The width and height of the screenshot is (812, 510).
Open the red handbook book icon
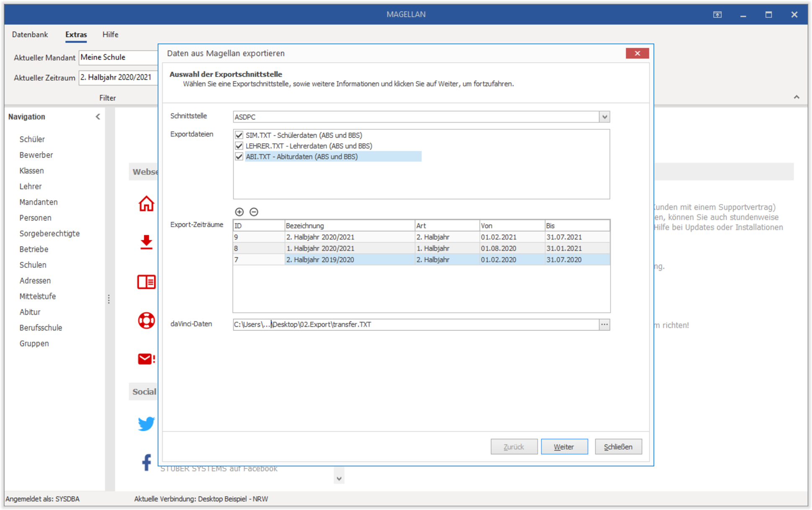pos(146,282)
